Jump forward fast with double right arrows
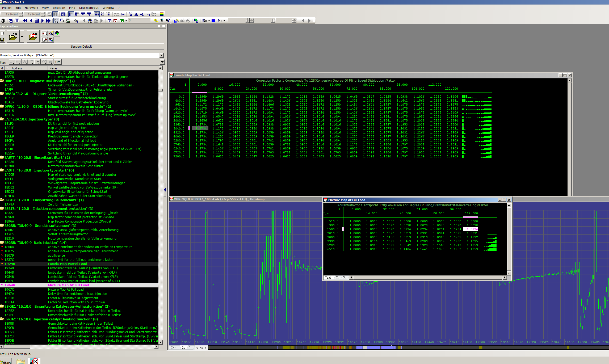The height and width of the screenshot is (364, 609). pos(48,20)
